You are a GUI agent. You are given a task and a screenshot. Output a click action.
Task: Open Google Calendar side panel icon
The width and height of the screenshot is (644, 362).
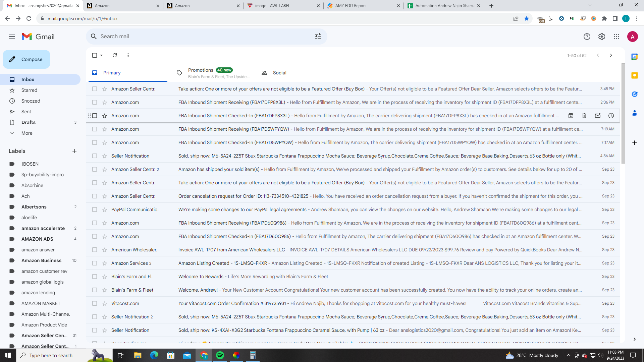click(x=635, y=57)
